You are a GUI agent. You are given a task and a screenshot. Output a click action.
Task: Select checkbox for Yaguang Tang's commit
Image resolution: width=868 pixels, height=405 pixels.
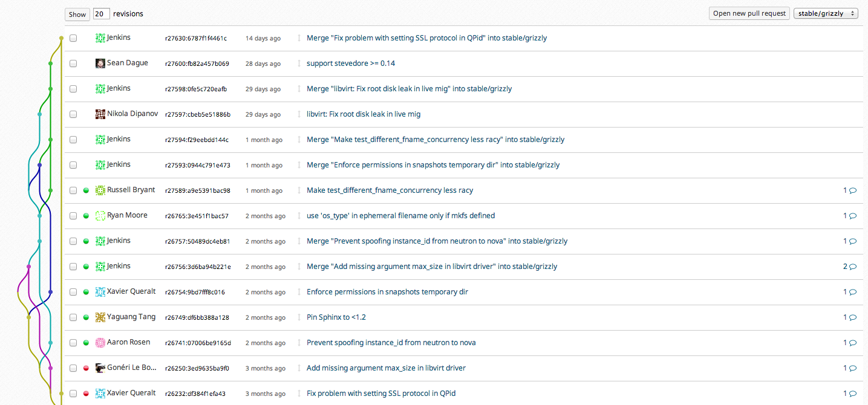[73, 317]
